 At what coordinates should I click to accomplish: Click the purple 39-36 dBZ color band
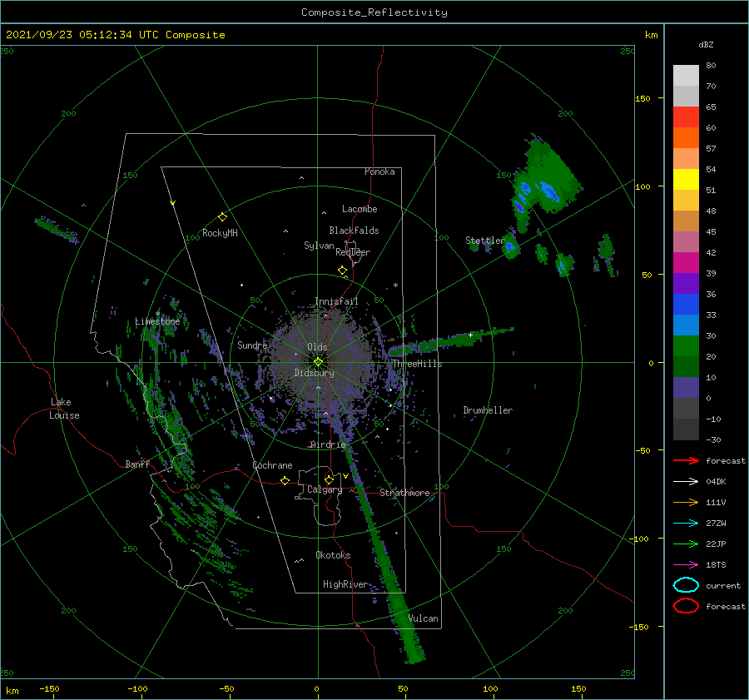tap(686, 284)
